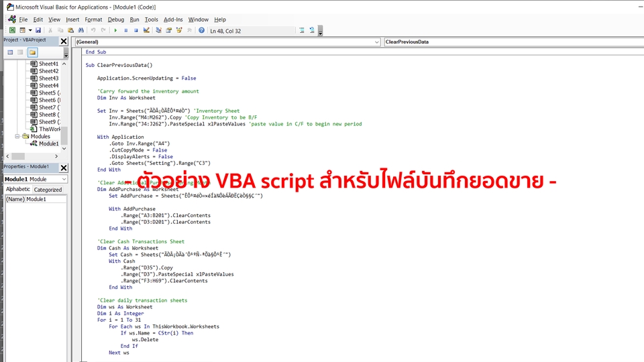644x362 pixels.
Task: Open the Tools menu
Action: [151, 19]
